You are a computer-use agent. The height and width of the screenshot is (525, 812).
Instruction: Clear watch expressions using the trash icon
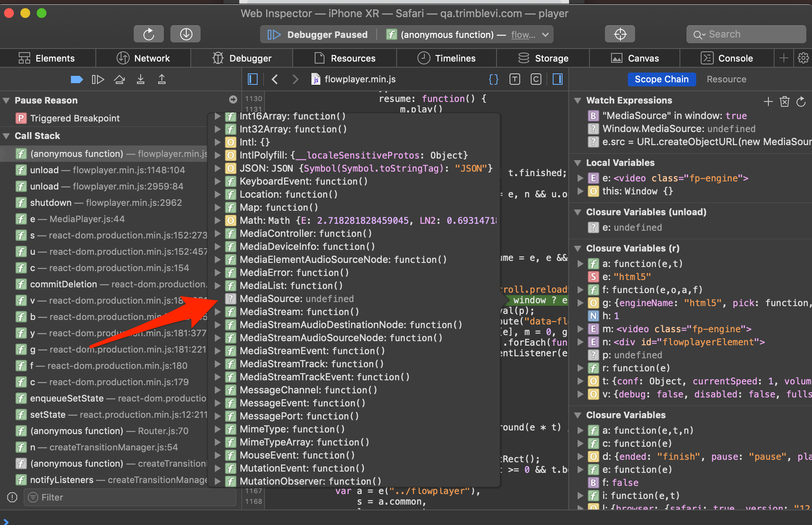[785, 101]
